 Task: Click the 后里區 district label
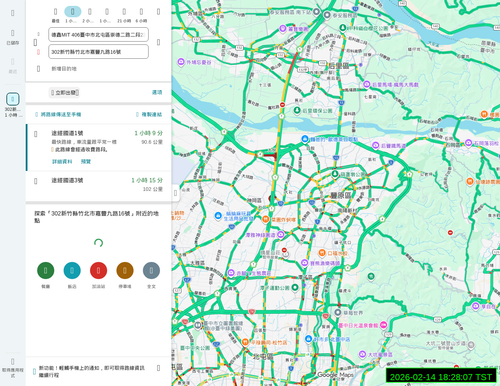pos(339,66)
